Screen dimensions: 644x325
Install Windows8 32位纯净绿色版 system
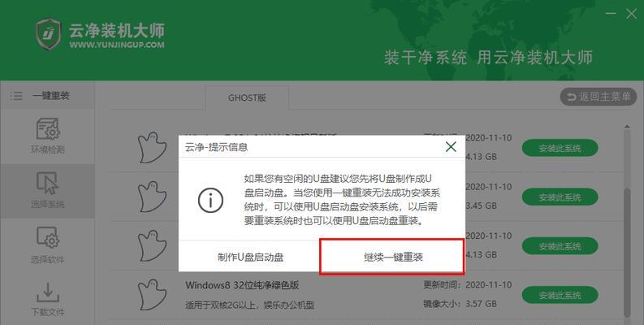pyautogui.click(x=560, y=295)
